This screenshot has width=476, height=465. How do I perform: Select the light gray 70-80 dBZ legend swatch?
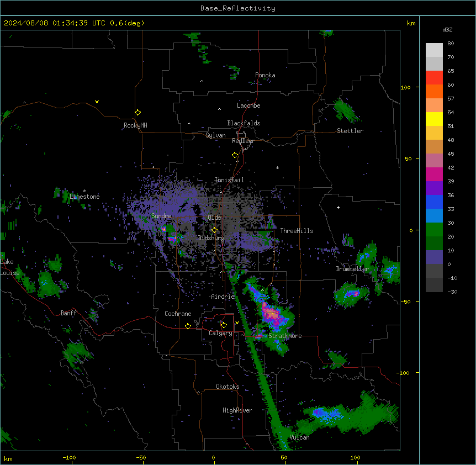coord(434,50)
